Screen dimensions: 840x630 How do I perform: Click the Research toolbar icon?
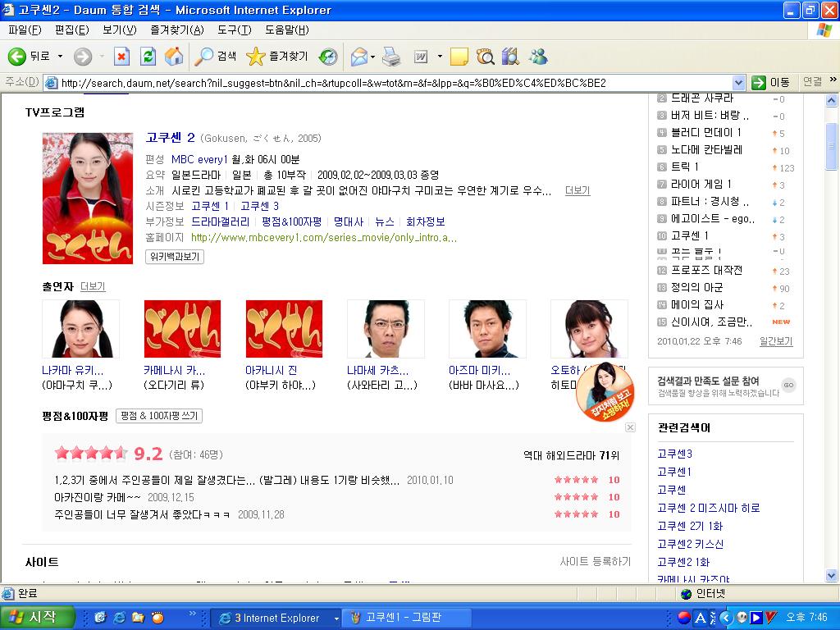point(485,57)
